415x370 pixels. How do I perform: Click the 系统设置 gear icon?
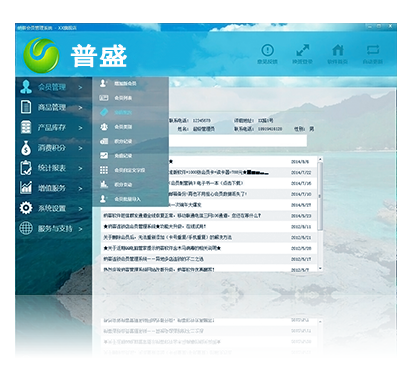pyautogui.click(x=26, y=208)
